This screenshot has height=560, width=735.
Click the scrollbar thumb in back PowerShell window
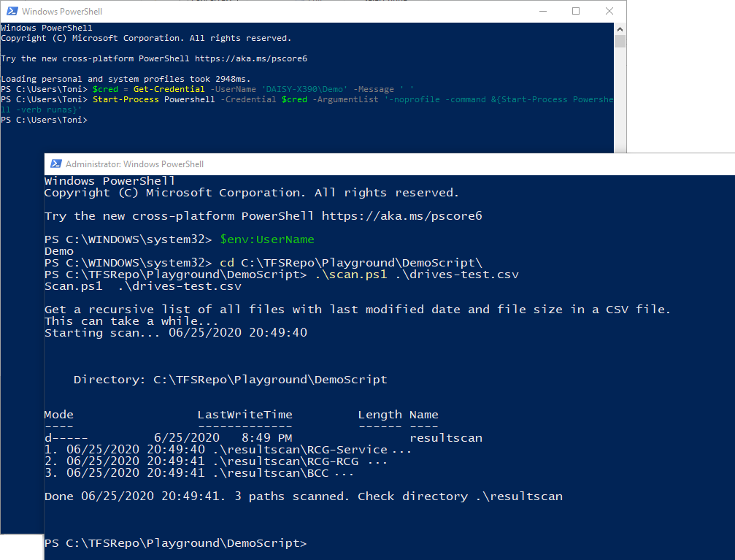click(620, 42)
